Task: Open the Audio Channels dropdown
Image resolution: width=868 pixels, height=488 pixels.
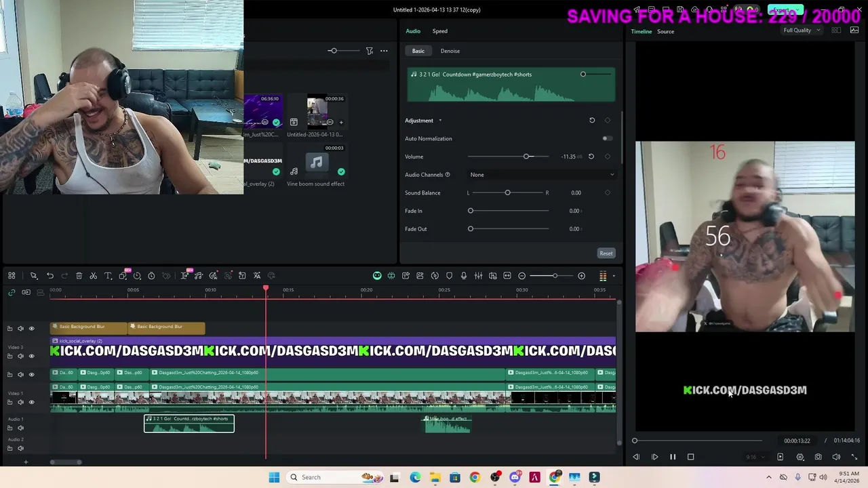Action: point(542,175)
